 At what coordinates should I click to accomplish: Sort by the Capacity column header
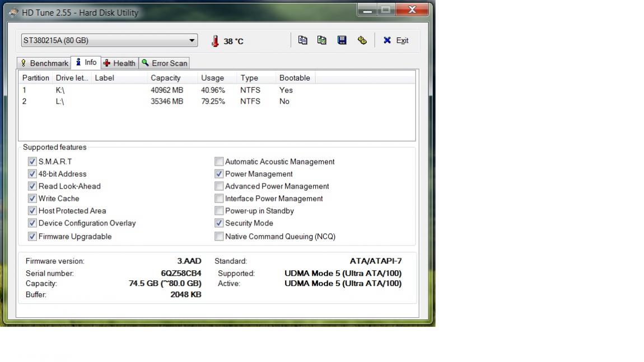pos(172,78)
